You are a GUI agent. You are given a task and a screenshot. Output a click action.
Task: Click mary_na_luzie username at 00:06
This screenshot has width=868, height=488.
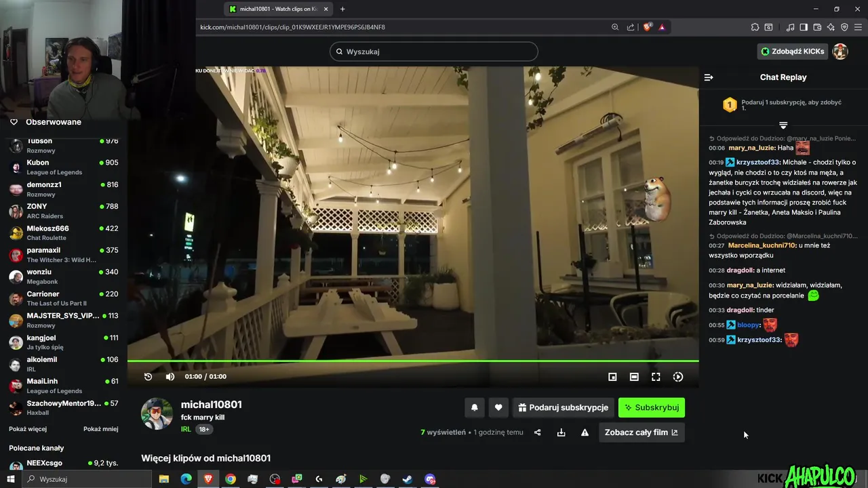pyautogui.click(x=751, y=148)
